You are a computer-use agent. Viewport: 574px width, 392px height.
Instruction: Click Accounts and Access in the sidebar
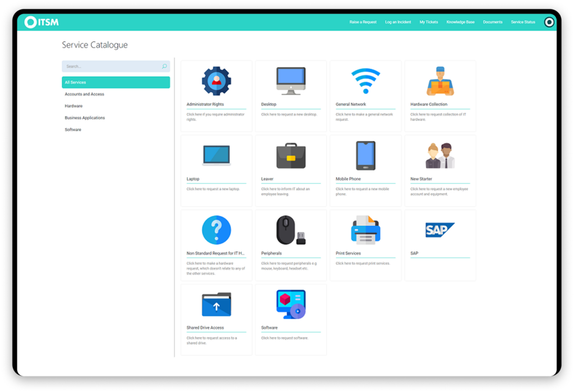pyautogui.click(x=85, y=94)
